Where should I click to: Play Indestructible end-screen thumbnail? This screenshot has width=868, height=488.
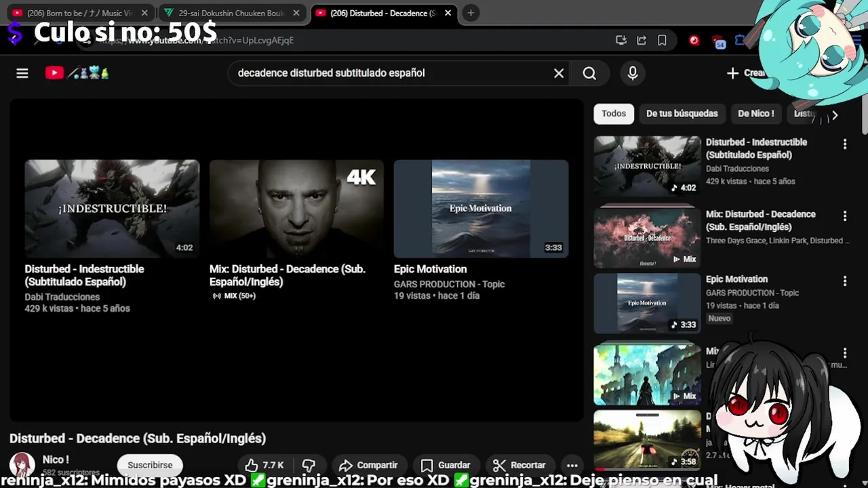pos(112,209)
